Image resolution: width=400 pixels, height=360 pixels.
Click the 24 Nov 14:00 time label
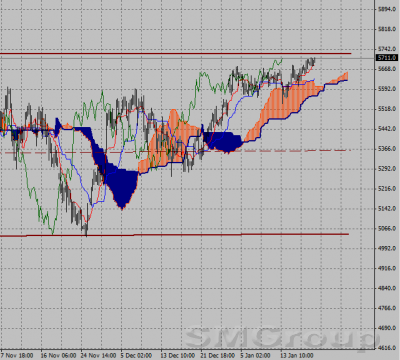click(x=98, y=355)
